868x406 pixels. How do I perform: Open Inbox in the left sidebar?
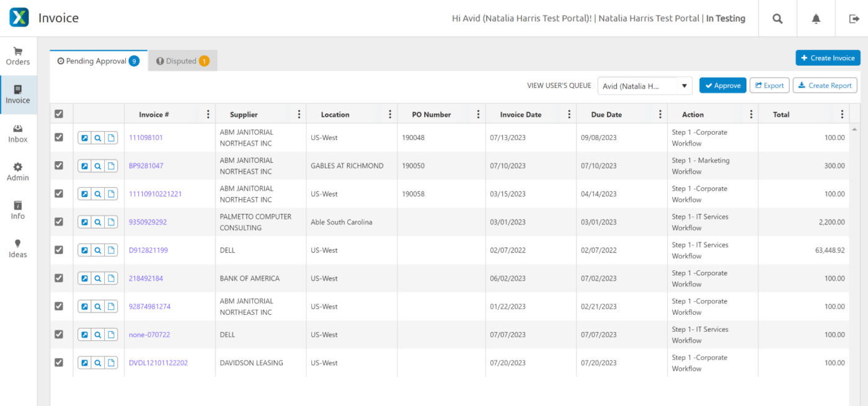18,133
